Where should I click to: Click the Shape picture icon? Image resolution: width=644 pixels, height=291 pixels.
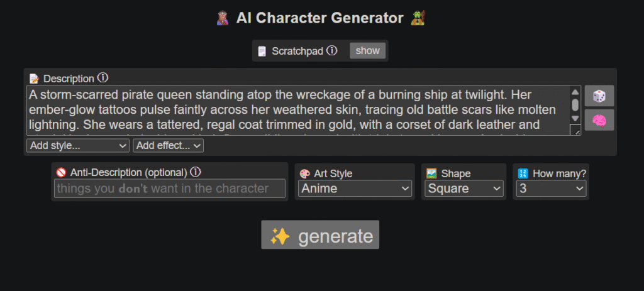[x=431, y=173]
